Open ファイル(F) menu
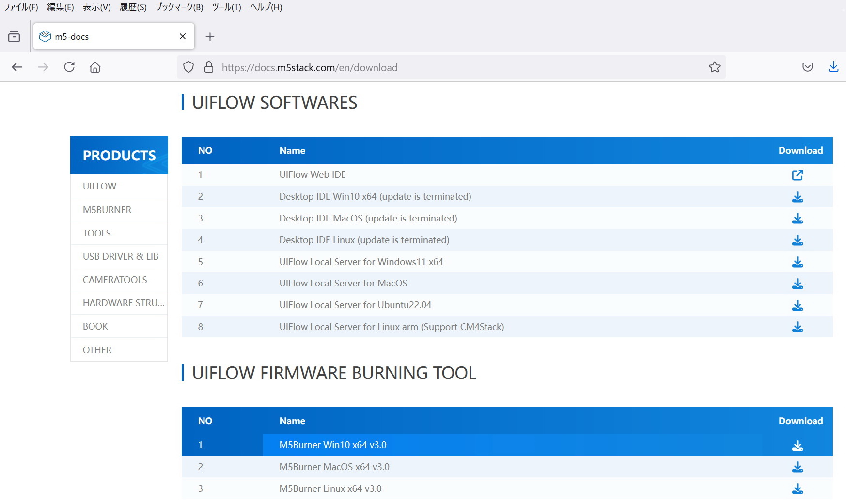 21,7
